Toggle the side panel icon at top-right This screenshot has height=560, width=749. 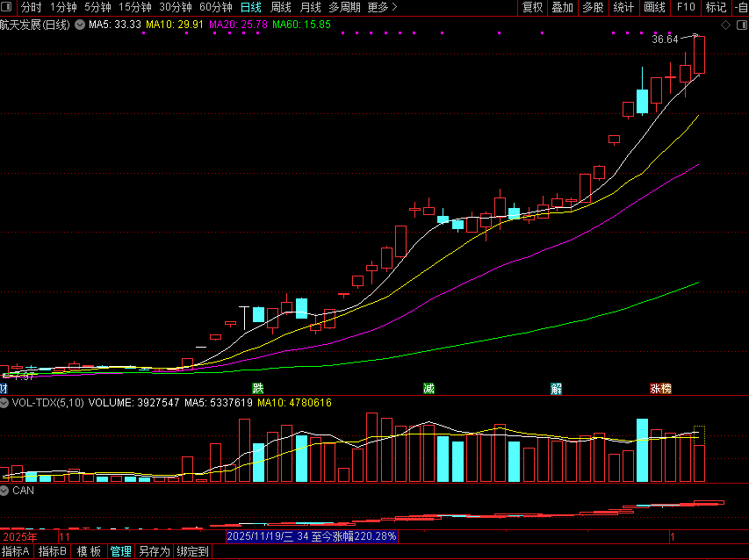pos(742,25)
